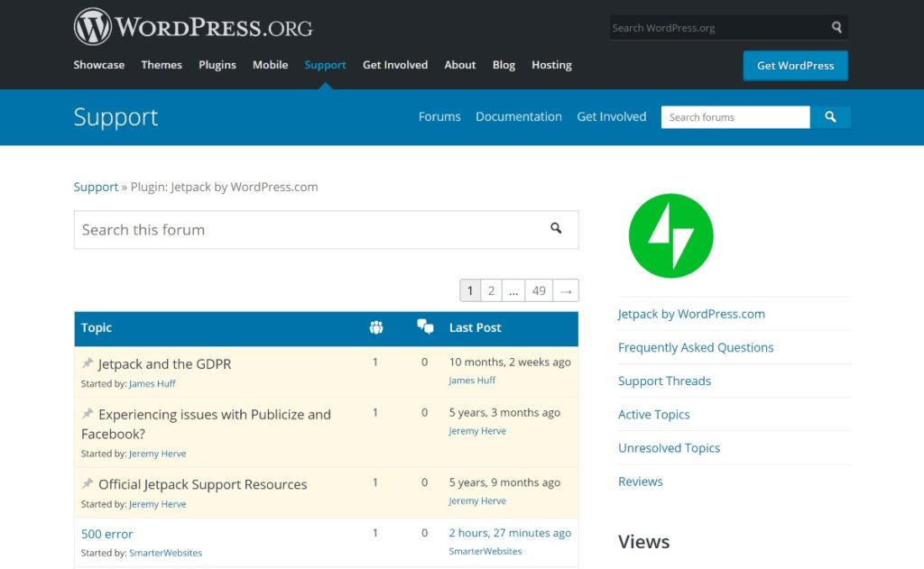The image size is (924, 569).
Task: Click the pin icon on Jetpack and the GDPR
Action: [x=89, y=363]
